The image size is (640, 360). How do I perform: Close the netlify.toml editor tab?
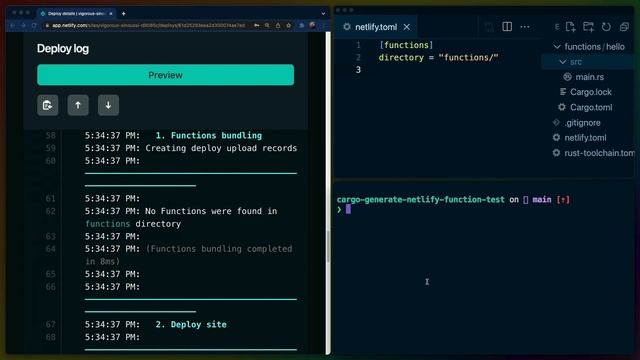(407, 27)
